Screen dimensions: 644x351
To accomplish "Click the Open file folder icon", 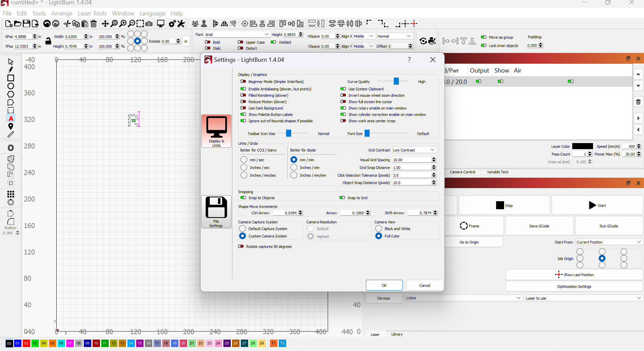I will point(17,24).
